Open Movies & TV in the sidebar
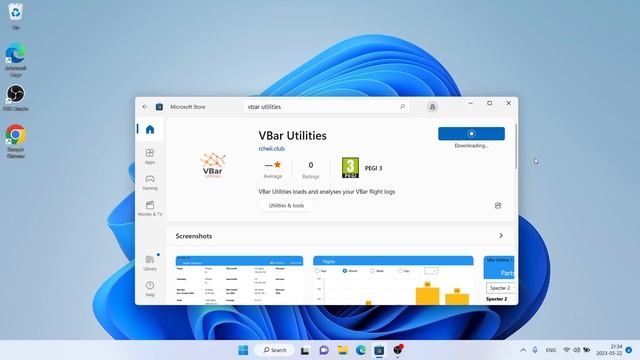The image size is (640, 360). (x=150, y=208)
